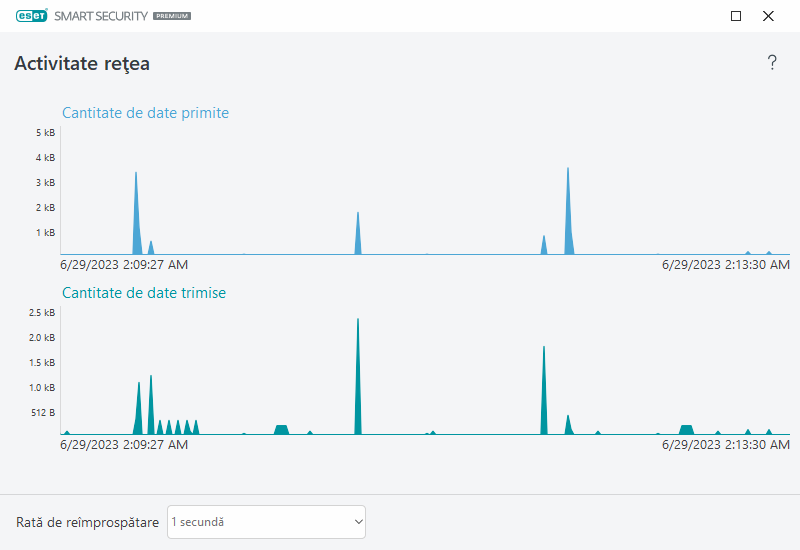Viewport: 800px width, 550px height.
Task: Open the refresh rate dropdown showing 1 secundă
Action: click(x=266, y=522)
